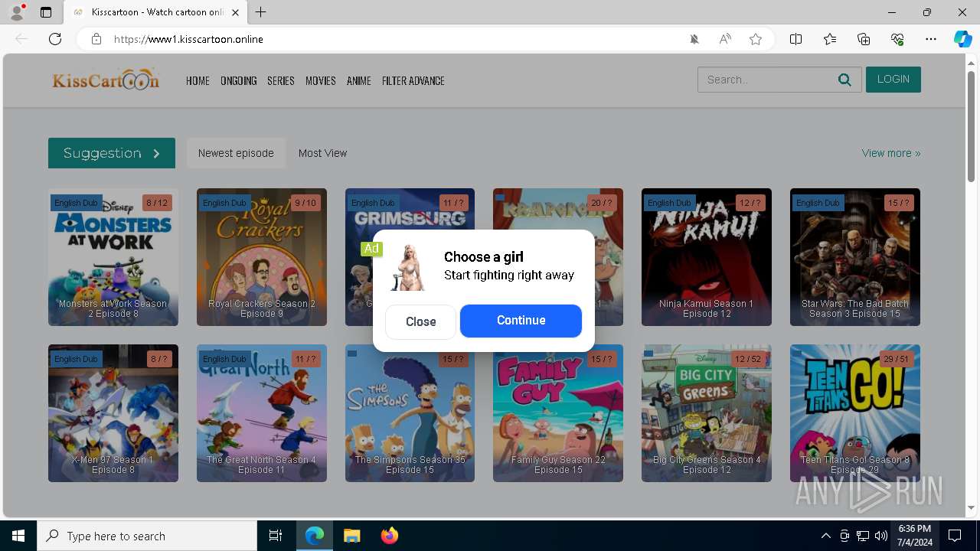The image size is (980, 551).
Task: Open FILTER ADVANCE menu item
Action: 413,81
